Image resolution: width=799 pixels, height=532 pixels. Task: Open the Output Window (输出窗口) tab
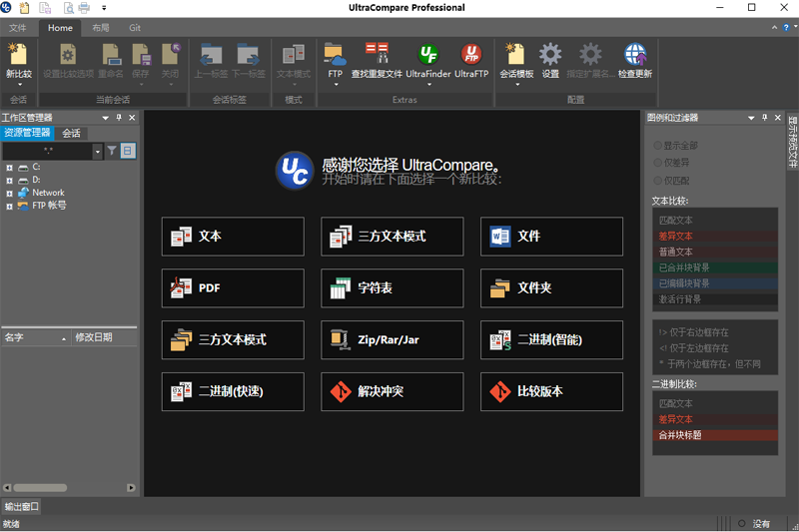[21, 506]
